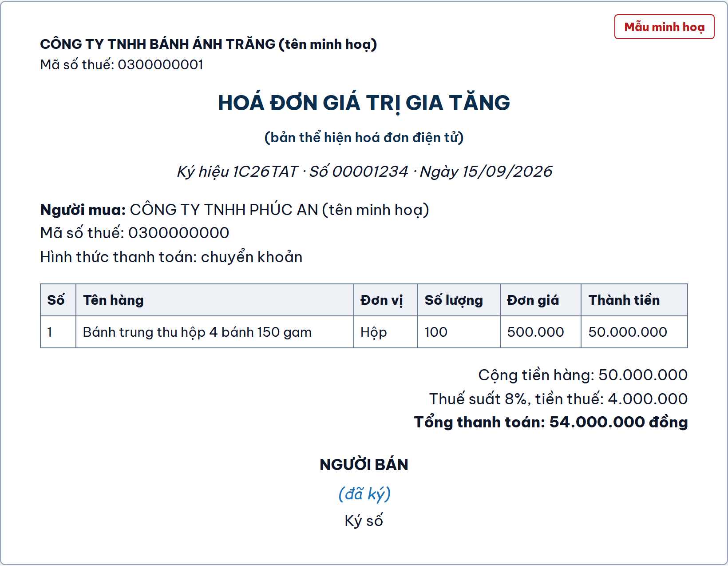Click invoice number "00001234"
The width and height of the screenshot is (728, 566).
click(x=370, y=171)
